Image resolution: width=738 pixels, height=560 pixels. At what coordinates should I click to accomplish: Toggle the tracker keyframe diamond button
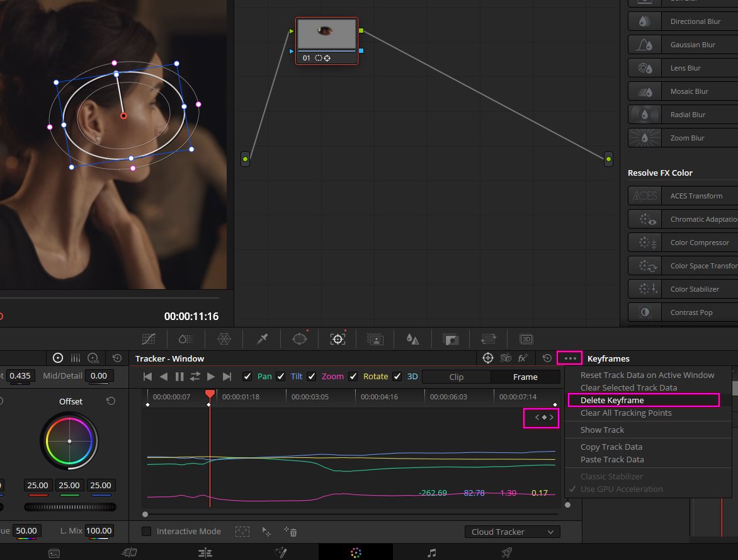point(544,417)
